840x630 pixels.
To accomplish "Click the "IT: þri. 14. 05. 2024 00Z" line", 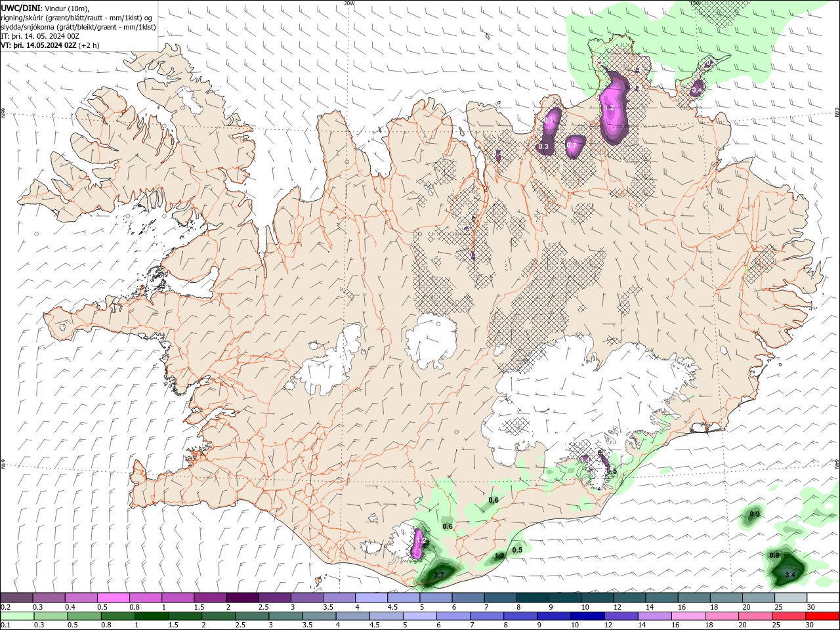I will click(x=39, y=36).
